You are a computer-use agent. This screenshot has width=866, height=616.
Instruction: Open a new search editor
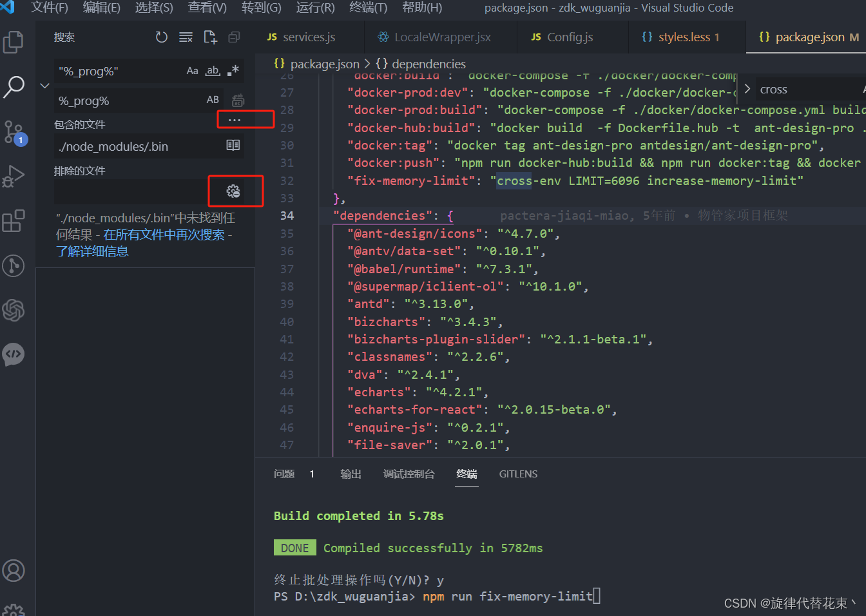[210, 37]
